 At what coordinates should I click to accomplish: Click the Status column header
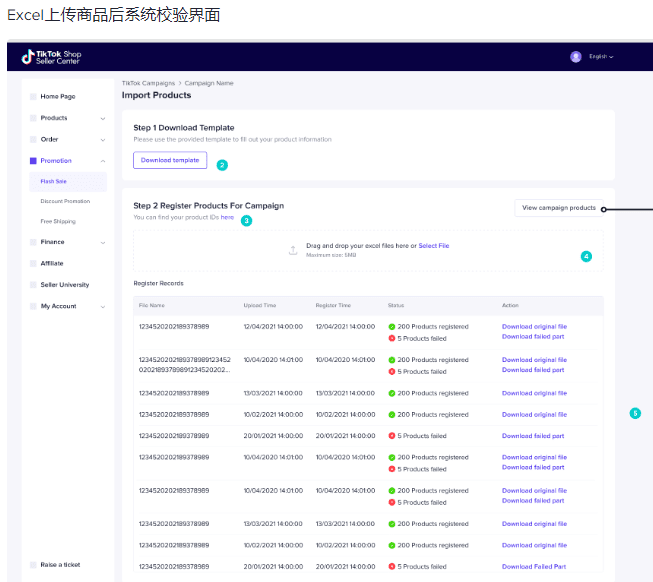[x=396, y=306]
